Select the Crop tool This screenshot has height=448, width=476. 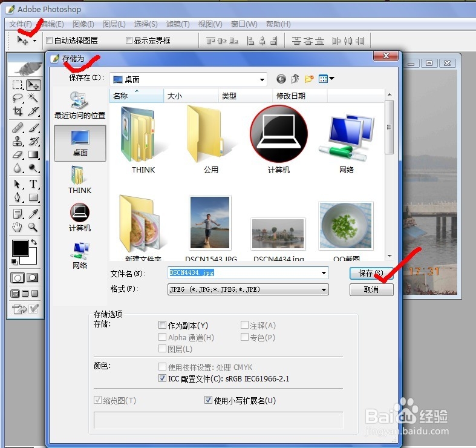click(18, 111)
